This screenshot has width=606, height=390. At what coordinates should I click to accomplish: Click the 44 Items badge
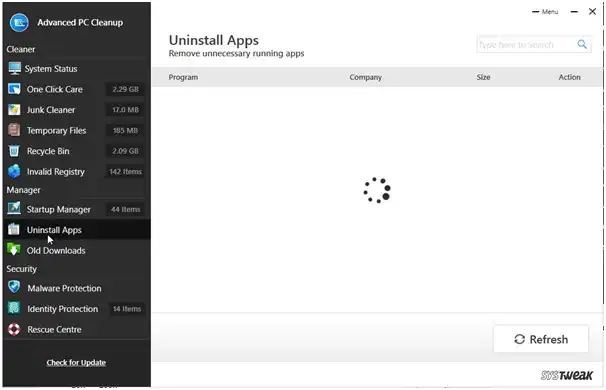[x=125, y=209]
